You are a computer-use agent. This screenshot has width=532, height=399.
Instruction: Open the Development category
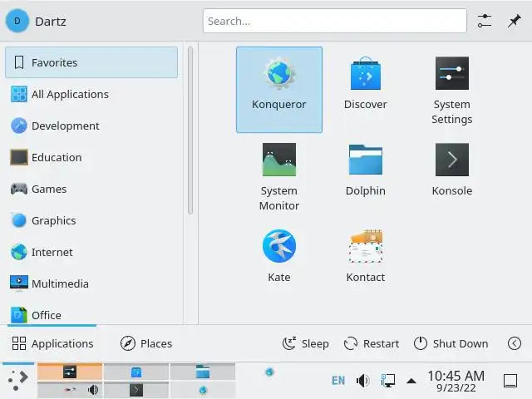[91, 126]
